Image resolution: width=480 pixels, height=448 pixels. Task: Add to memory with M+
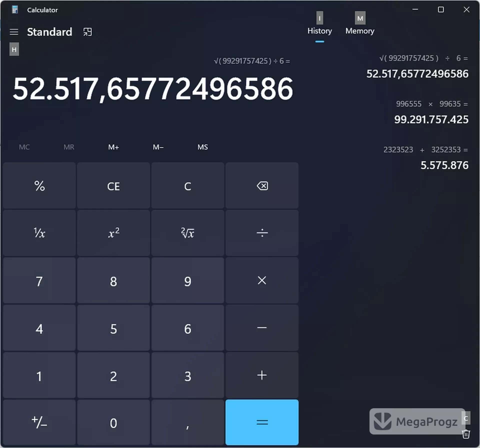point(113,147)
